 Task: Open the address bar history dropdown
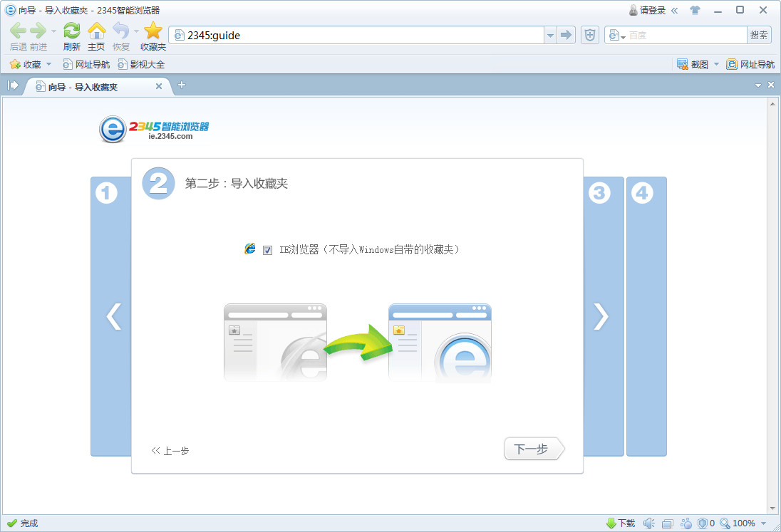550,36
